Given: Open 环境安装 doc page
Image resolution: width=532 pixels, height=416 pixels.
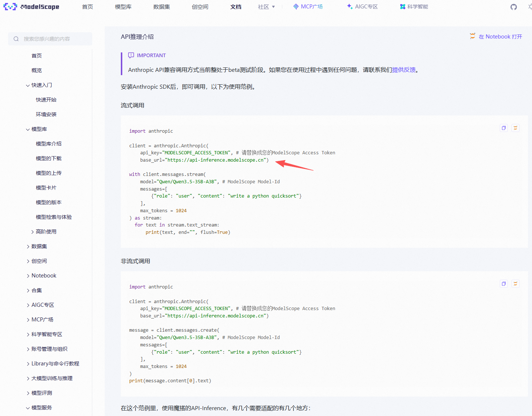Looking at the screenshot, I should (46, 114).
